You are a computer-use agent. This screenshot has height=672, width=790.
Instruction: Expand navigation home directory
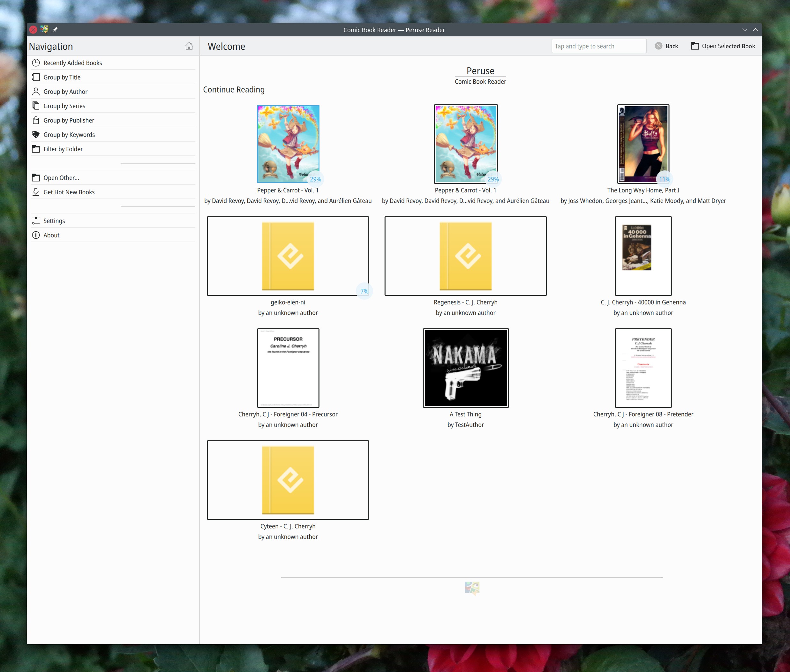[x=189, y=45]
